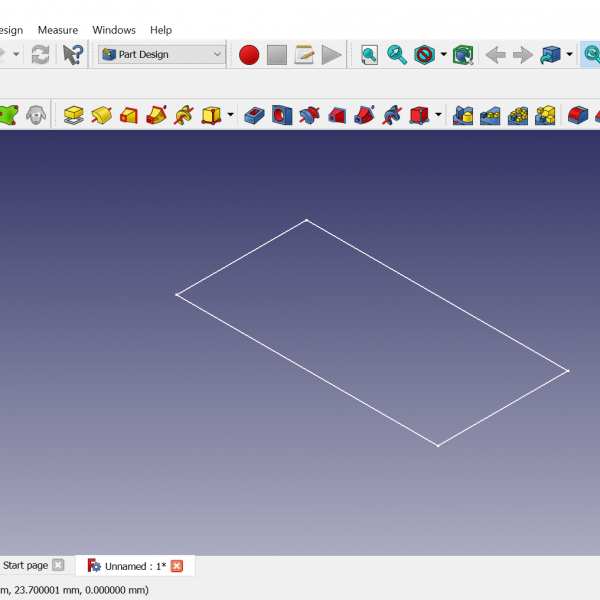This screenshot has width=600, height=600.
Task: Close the Unnamed : 1* document tab
Action: point(177,566)
